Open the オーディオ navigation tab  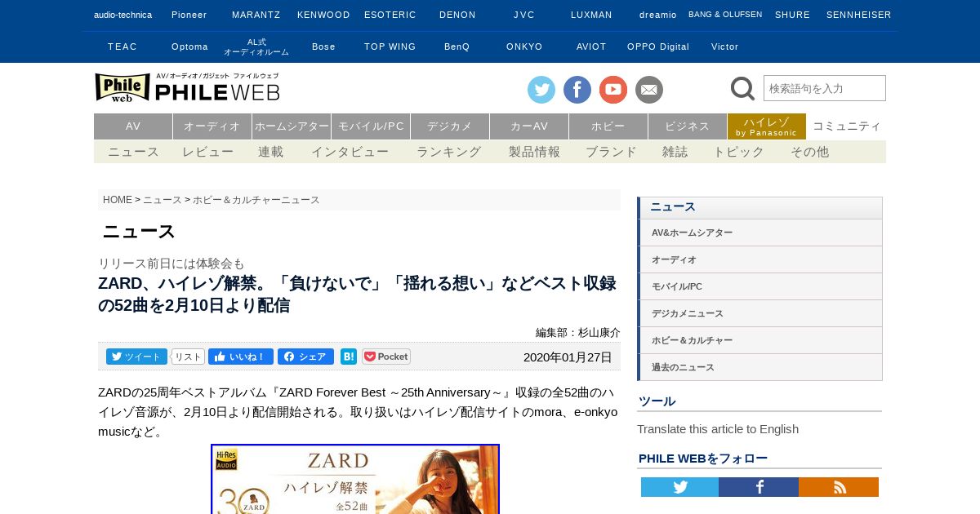212,126
